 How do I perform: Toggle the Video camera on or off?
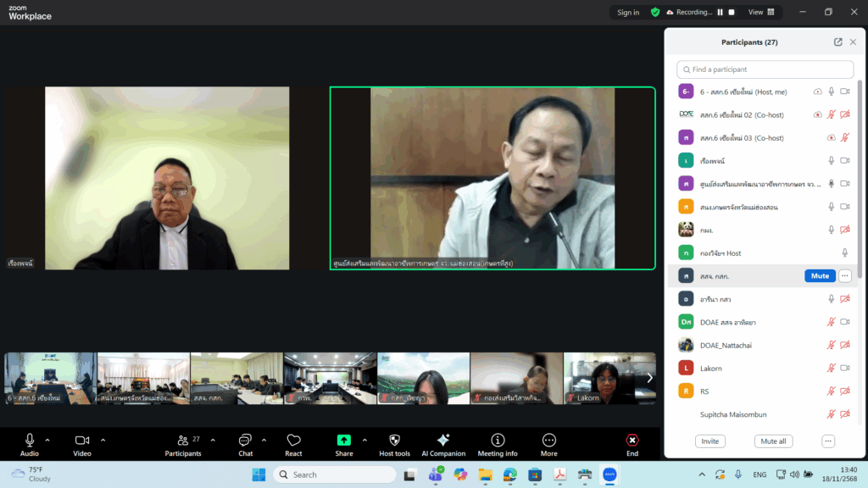point(82,441)
